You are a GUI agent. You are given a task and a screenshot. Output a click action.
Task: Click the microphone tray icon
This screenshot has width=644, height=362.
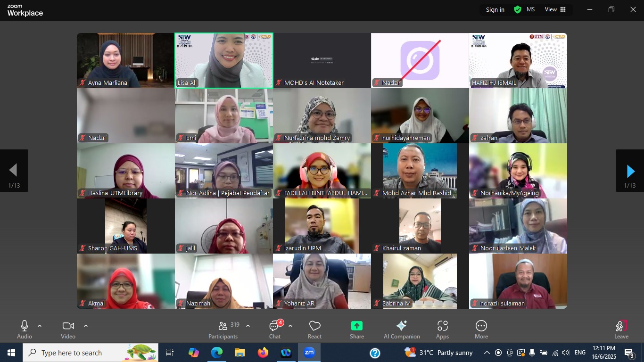[x=532, y=353]
